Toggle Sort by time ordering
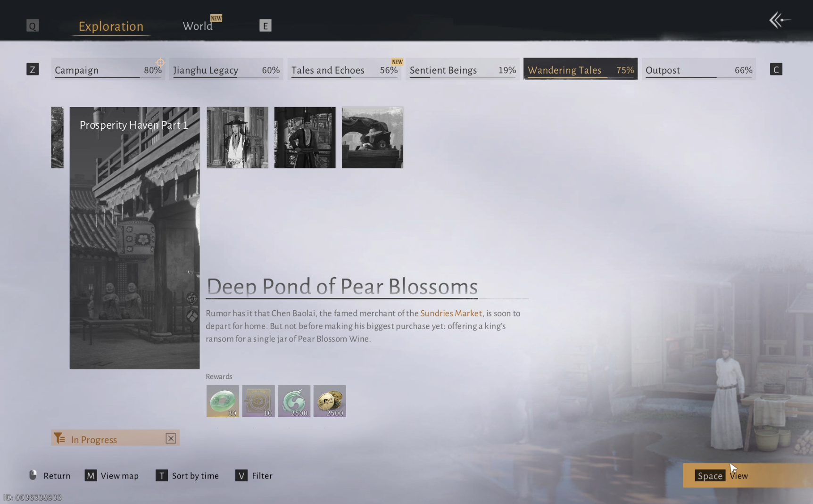Image resolution: width=813 pixels, height=504 pixels. coord(187,476)
